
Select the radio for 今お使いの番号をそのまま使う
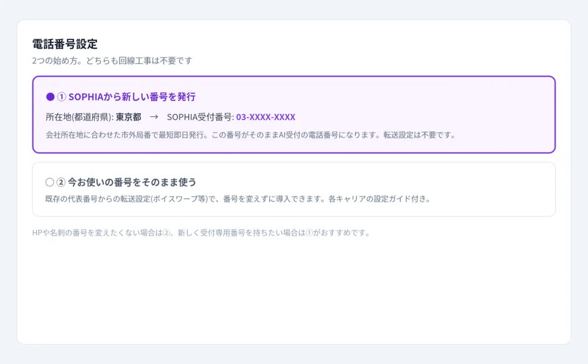49,182
